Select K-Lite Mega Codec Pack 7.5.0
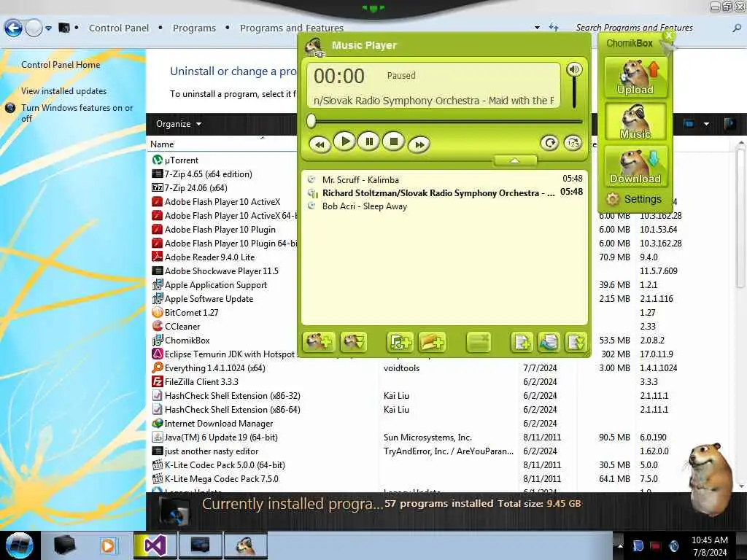The height and width of the screenshot is (560, 747). (x=222, y=478)
